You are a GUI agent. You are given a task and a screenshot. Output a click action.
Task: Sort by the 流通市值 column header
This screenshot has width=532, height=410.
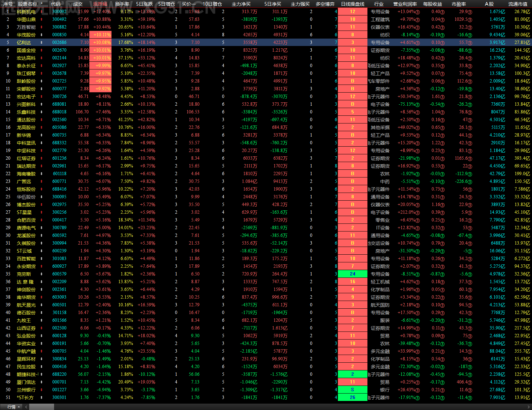pyautogui.click(x=518, y=4)
